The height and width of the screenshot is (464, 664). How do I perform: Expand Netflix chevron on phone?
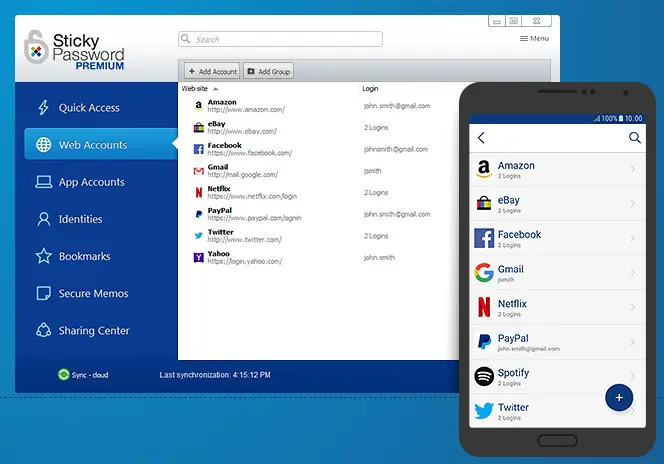coord(632,307)
